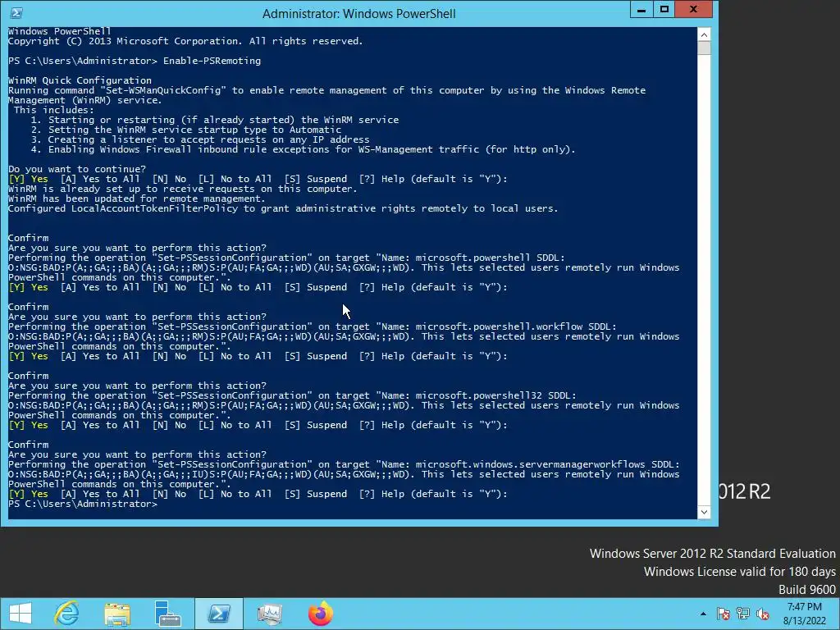Click the muted volume tray icon

[763, 614]
